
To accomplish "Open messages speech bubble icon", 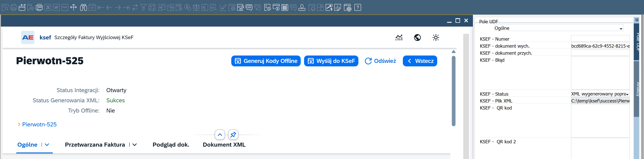I will tap(249, 8).
